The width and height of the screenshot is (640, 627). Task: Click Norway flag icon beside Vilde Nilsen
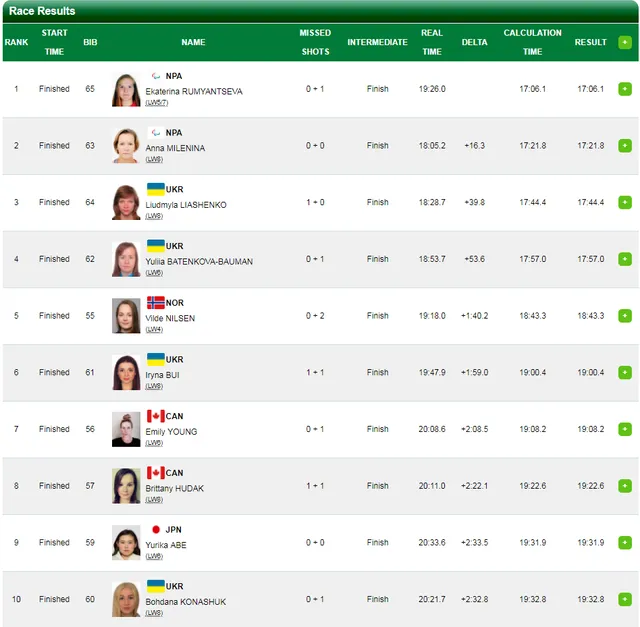[x=155, y=302]
